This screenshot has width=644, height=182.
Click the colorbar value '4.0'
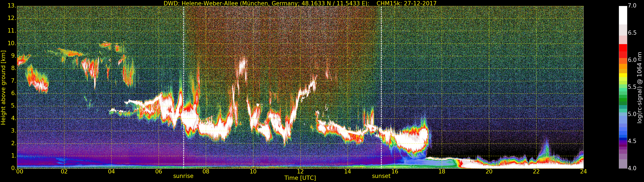(632, 168)
